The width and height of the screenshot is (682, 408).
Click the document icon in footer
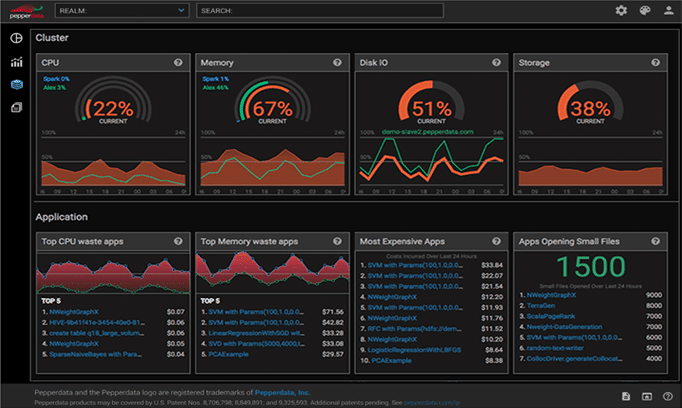pyautogui.click(x=625, y=396)
